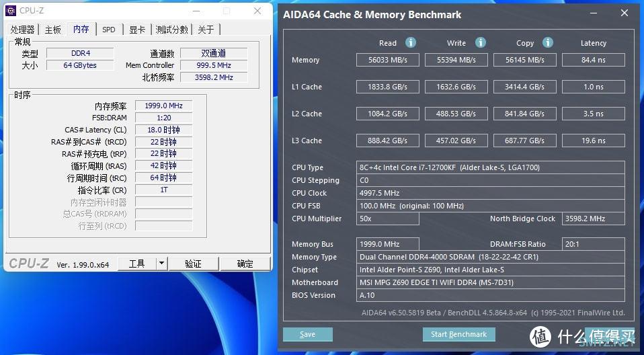Viewport: 644px width, 355px height.
Task: Click L3 Cache Copy value 687.77 GB/s
Action: [x=525, y=141]
